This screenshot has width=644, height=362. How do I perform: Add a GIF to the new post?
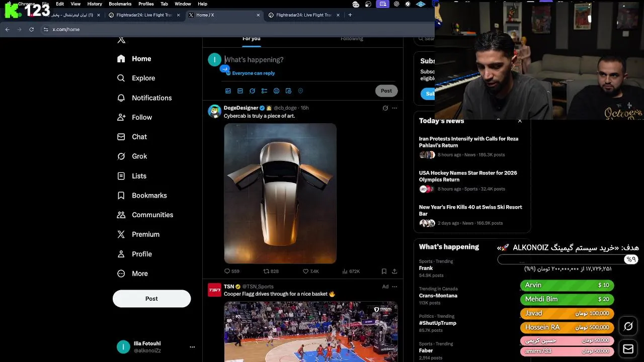click(x=240, y=91)
